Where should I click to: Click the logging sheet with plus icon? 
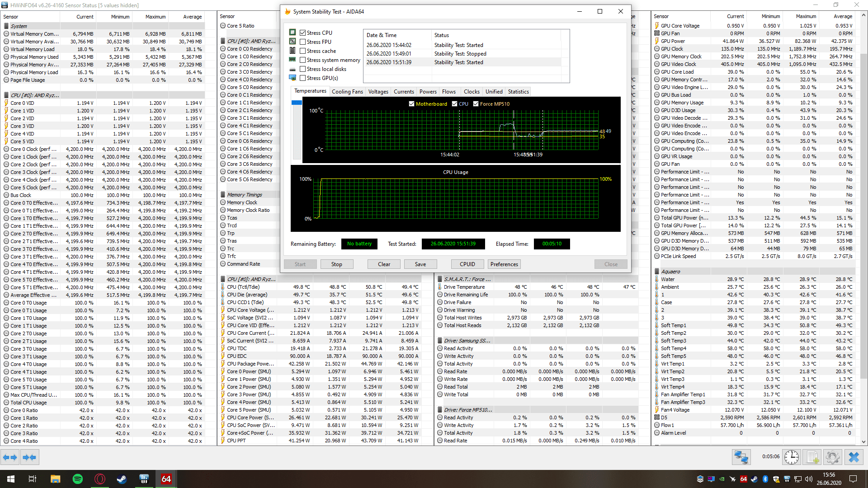(x=812, y=457)
